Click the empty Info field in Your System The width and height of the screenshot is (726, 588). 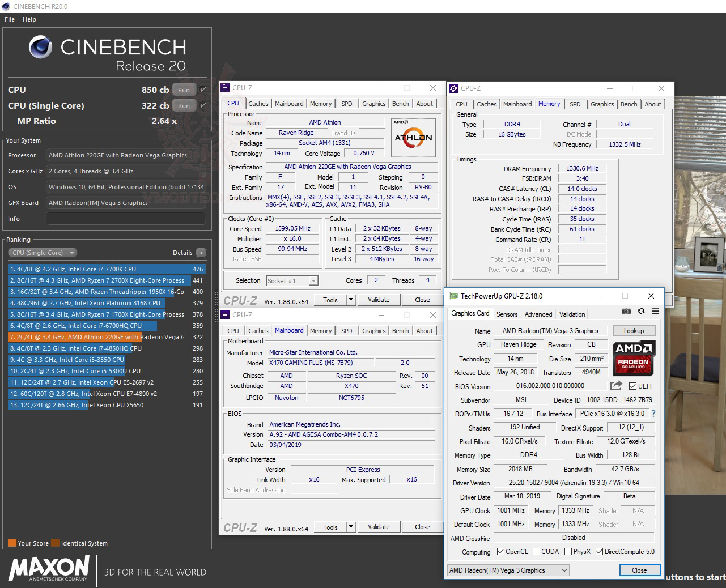coord(126,219)
